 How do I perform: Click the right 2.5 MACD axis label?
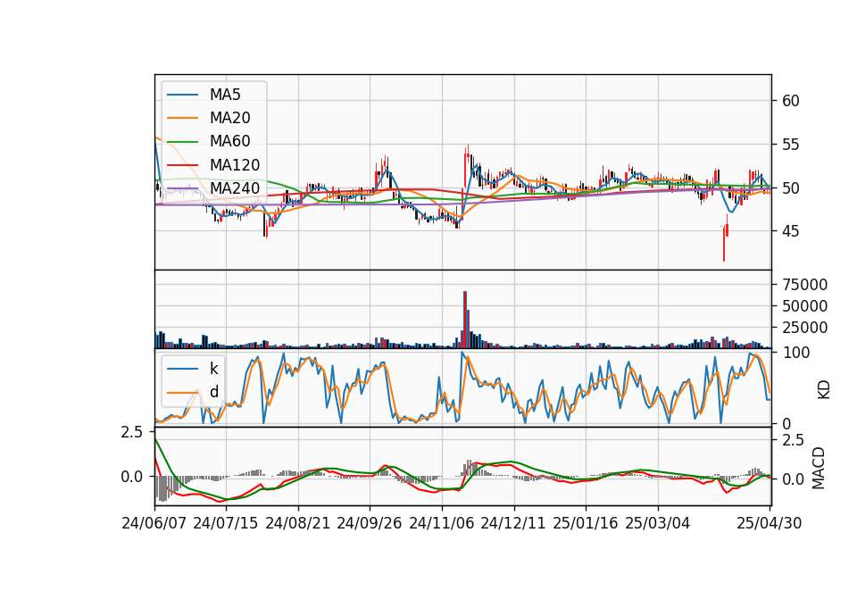(793, 440)
